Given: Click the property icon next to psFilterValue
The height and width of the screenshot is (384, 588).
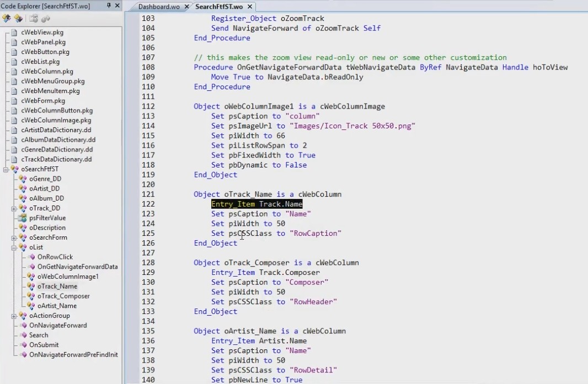Looking at the screenshot, I should [22, 218].
